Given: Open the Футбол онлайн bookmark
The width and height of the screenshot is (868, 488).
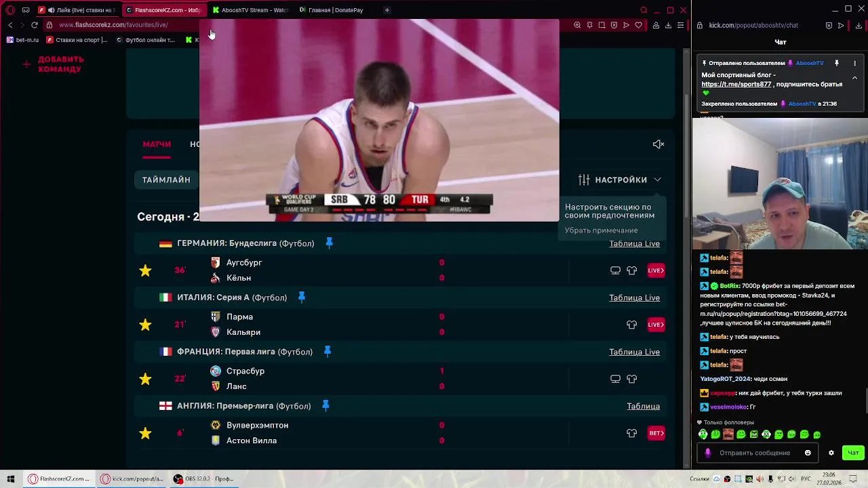Looking at the screenshot, I should (146, 40).
